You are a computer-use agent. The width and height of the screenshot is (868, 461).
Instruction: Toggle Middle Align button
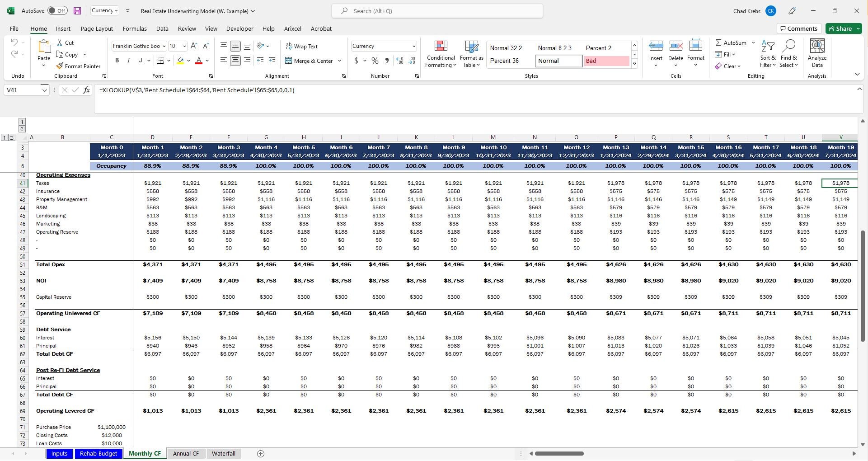click(235, 46)
